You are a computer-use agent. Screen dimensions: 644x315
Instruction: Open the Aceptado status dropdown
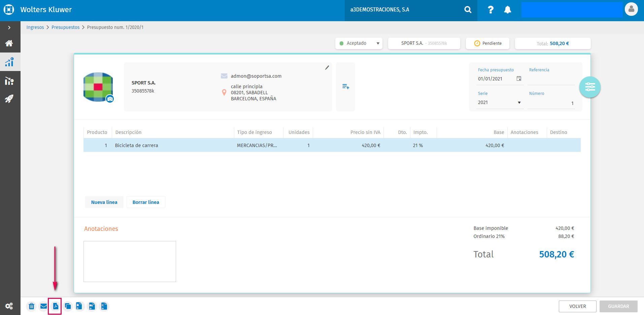pyautogui.click(x=359, y=43)
